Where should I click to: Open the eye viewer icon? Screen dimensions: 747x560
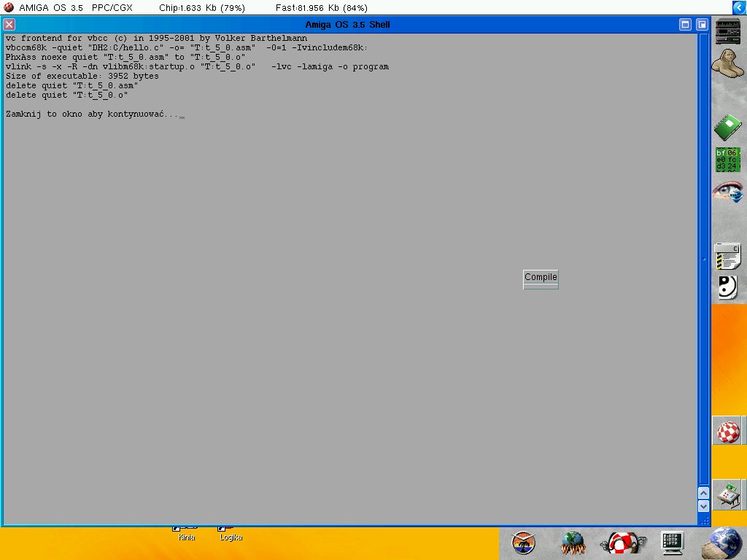pyautogui.click(x=727, y=192)
